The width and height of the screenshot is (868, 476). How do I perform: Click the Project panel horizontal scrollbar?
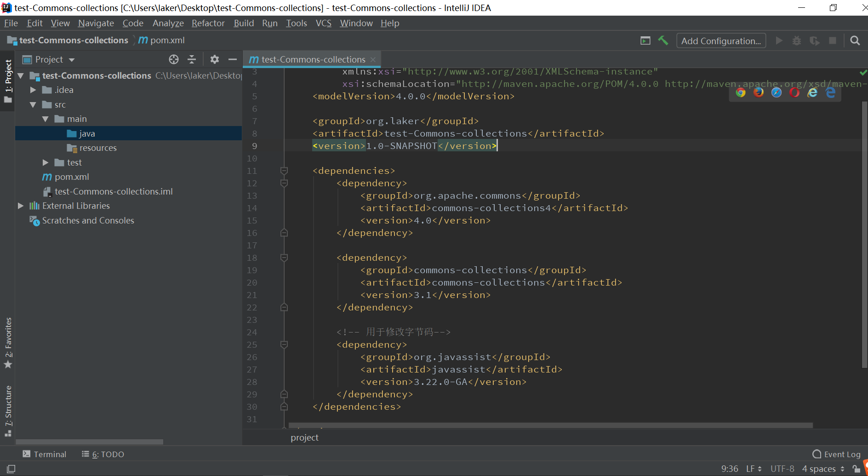click(x=90, y=442)
